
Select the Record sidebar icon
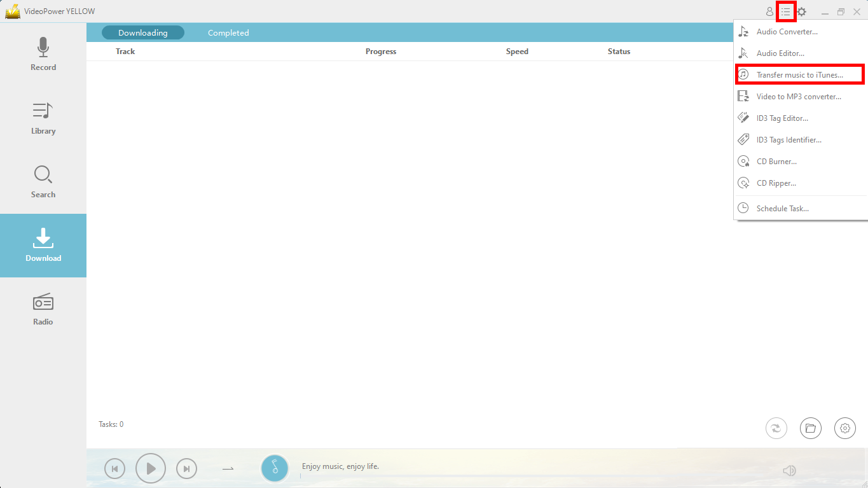(x=43, y=54)
